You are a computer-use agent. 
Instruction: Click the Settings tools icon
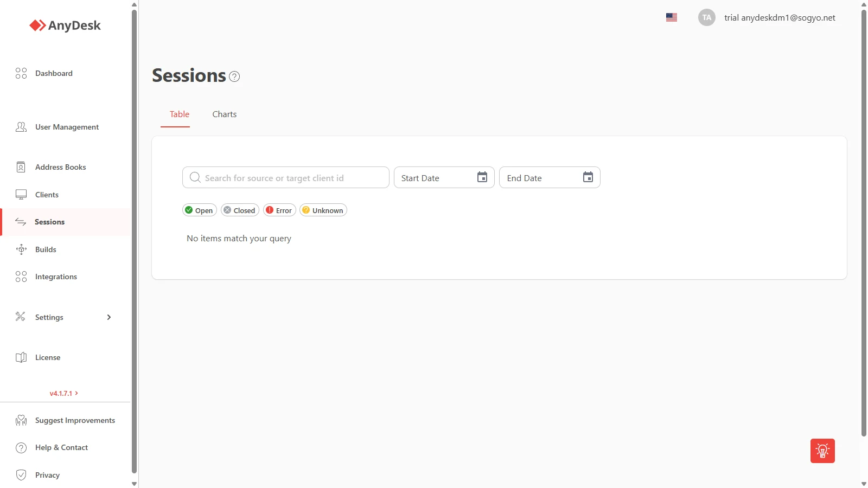click(21, 317)
